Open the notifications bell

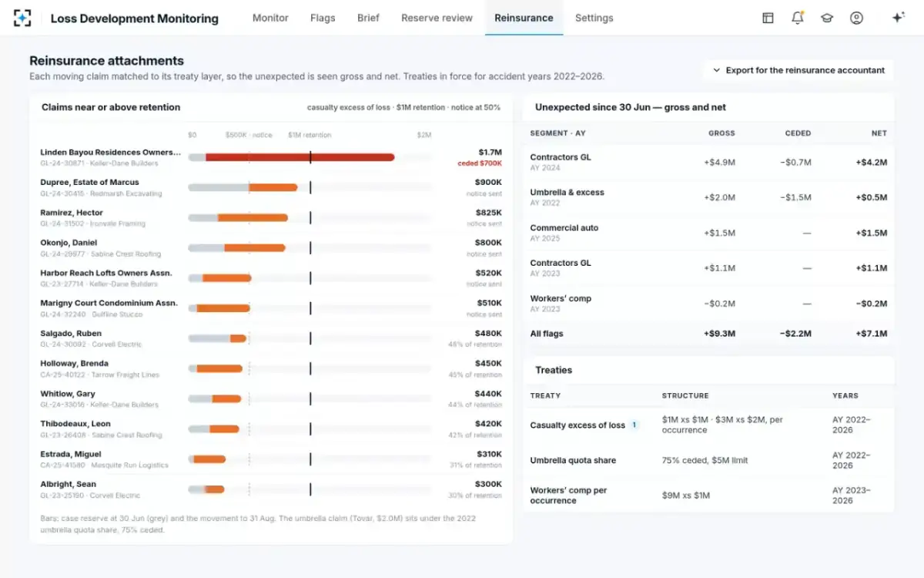pyautogui.click(x=797, y=18)
